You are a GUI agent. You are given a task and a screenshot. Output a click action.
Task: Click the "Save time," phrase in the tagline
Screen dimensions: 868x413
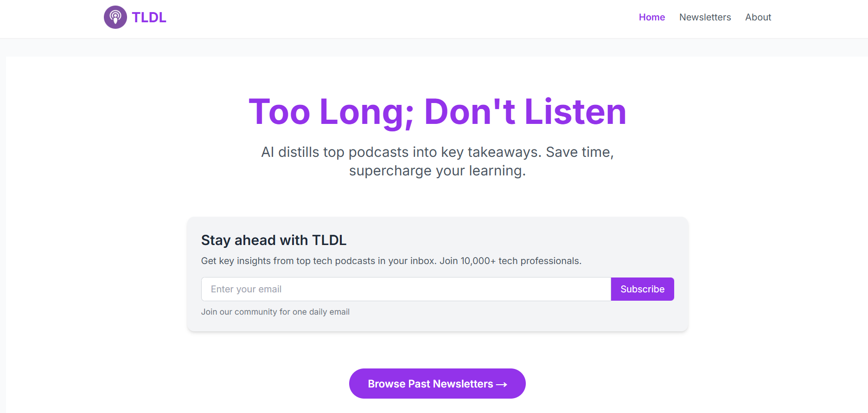(580, 152)
